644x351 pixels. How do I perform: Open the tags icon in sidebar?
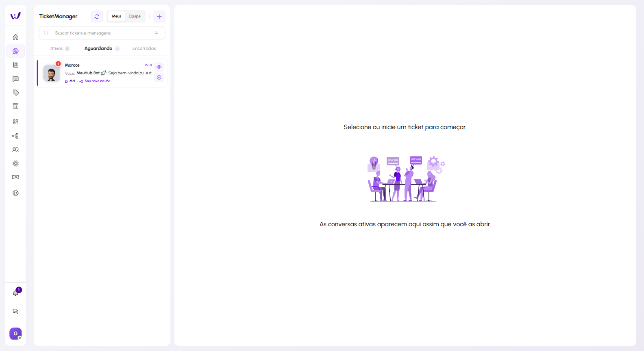(15, 93)
